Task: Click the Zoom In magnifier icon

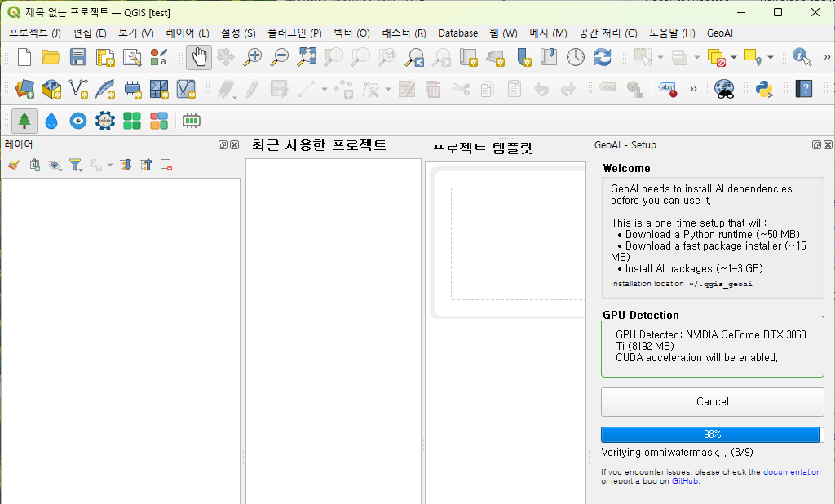Action: coord(254,57)
